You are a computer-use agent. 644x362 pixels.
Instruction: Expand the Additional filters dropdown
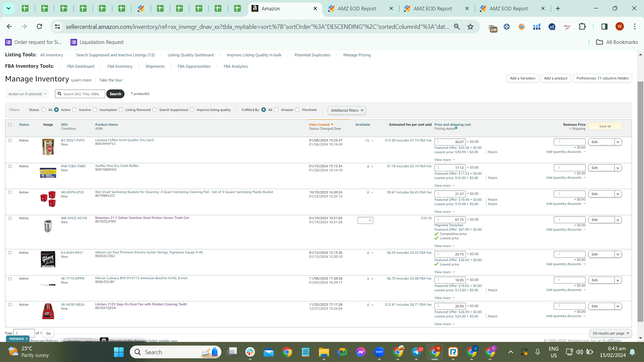tap(347, 110)
